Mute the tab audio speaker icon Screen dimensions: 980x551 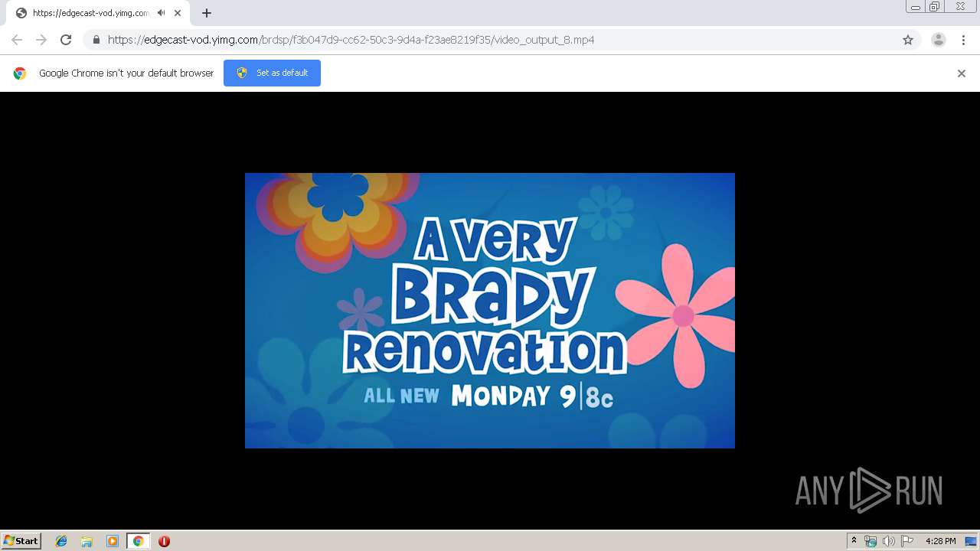(x=161, y=13)
